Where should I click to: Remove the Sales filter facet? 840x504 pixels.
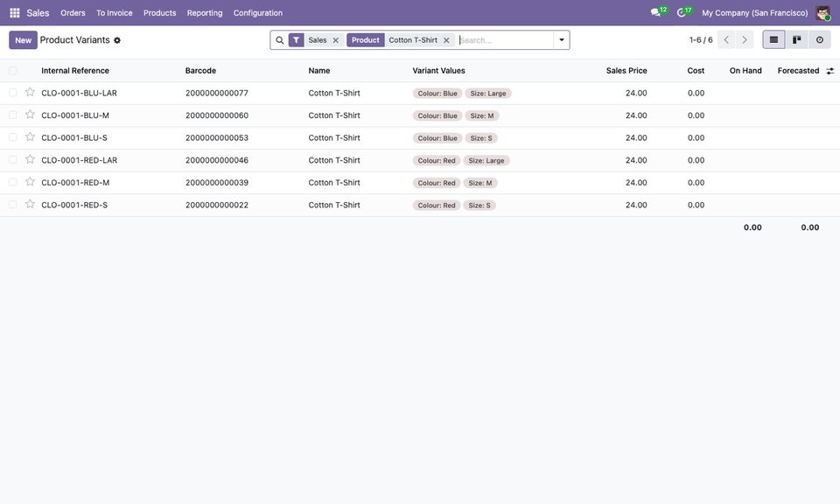coord(336,40)
